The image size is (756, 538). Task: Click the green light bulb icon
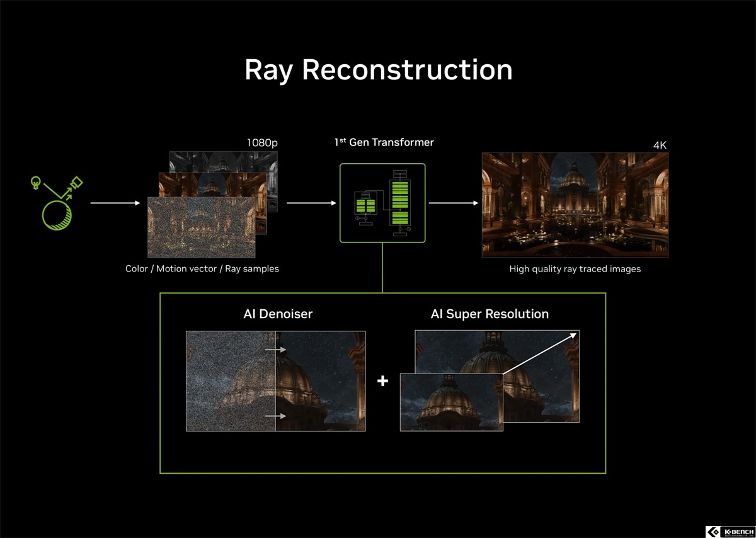(37, 183)
